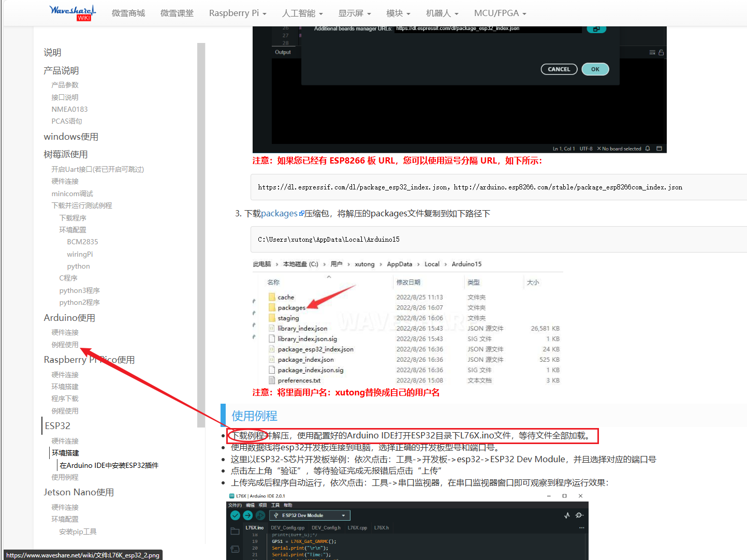Go to 微雪商城 in top navigation

click(x=128, y=13)
